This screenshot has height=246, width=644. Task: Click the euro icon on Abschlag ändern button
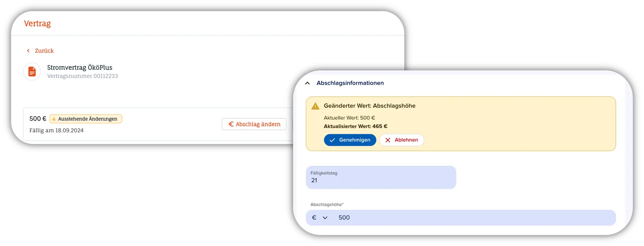pos(231,124)
